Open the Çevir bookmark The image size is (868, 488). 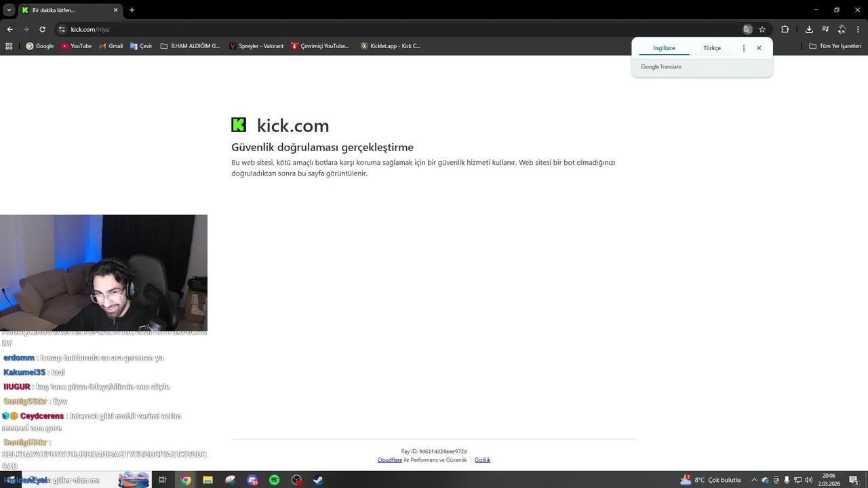[x=141, y=46]
